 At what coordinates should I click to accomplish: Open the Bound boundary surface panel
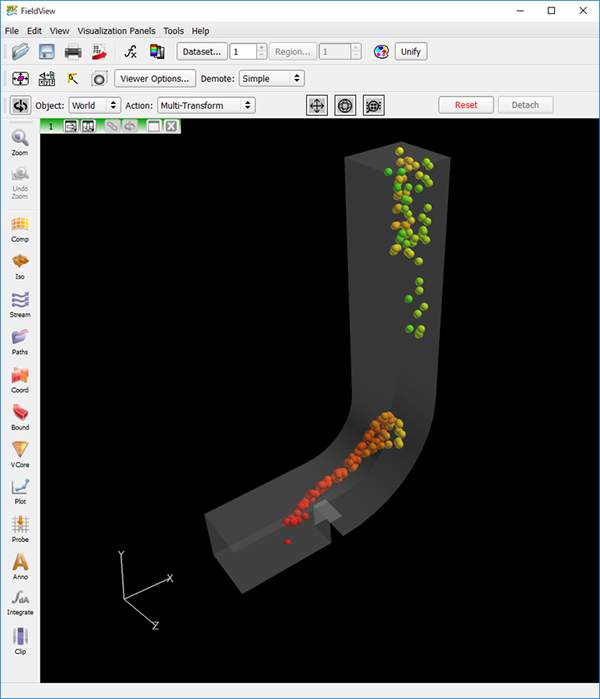click(20, 414)
